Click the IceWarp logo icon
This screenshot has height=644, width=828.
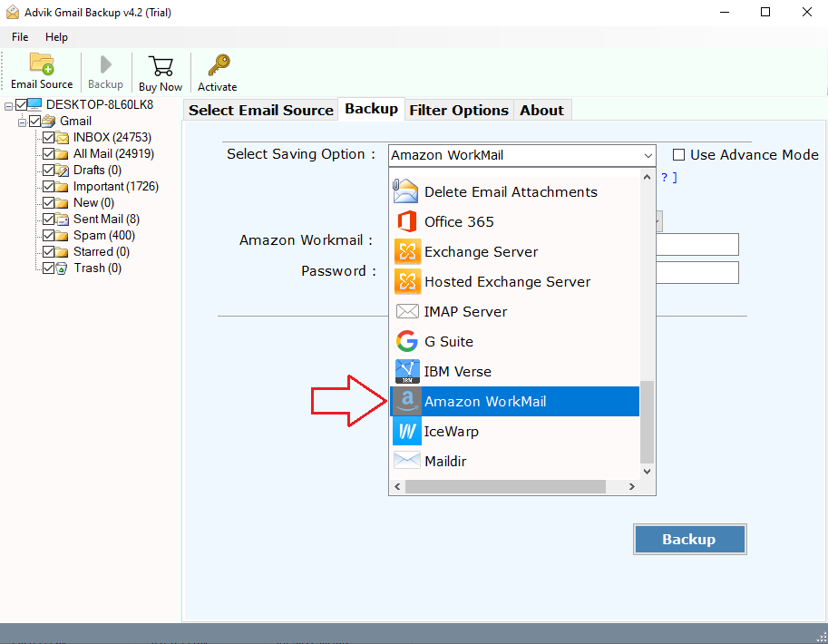click(x=407, y=431)
